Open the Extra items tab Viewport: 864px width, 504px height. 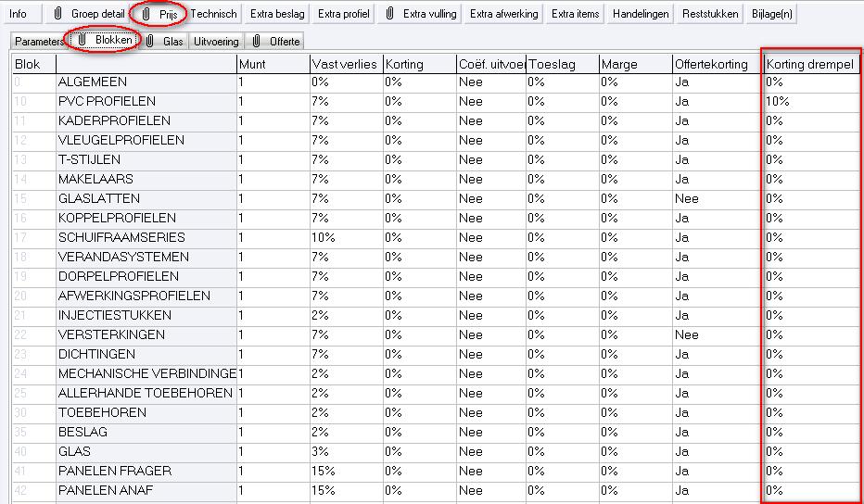[x=576, y=14]
